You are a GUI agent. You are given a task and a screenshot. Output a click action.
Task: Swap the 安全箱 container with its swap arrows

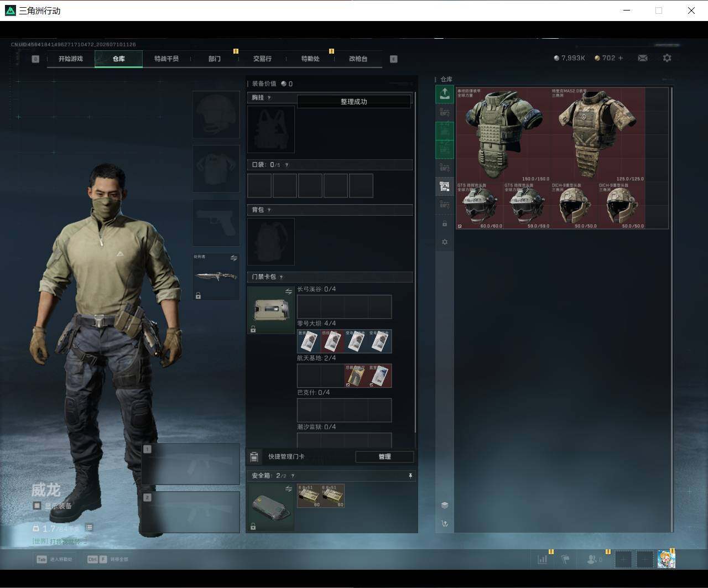click(288, 489)
